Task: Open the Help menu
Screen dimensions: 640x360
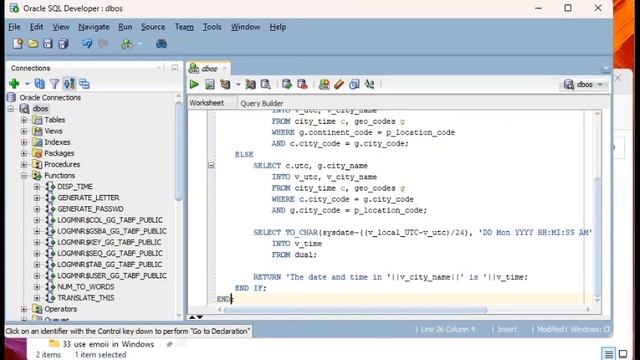Action: coord(278,27)
